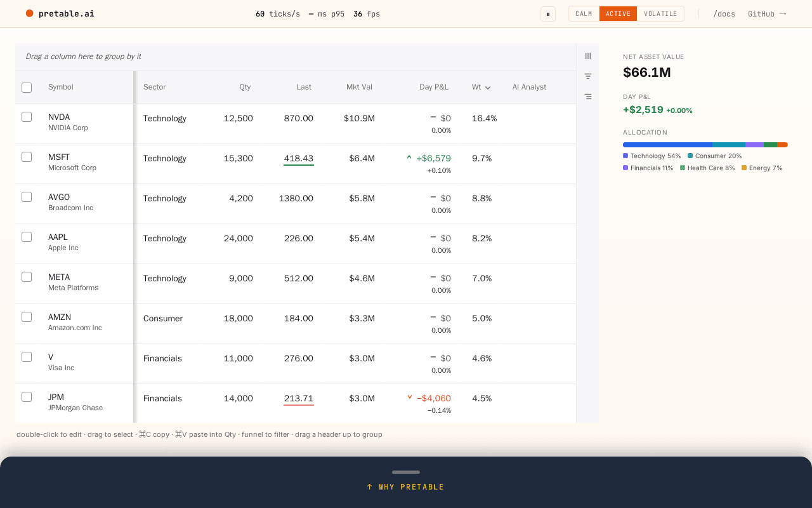Pause the live tick stream

point(548,14)
